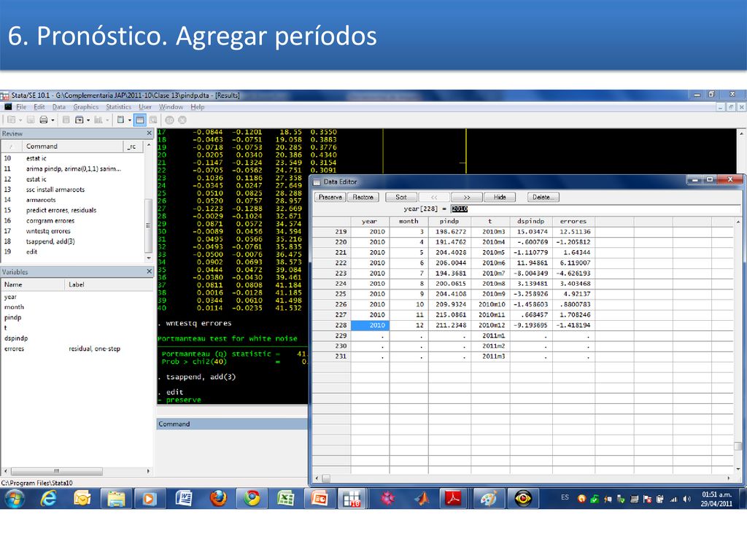Click the Delete... button in Data Editor

[x=543, y=197]
